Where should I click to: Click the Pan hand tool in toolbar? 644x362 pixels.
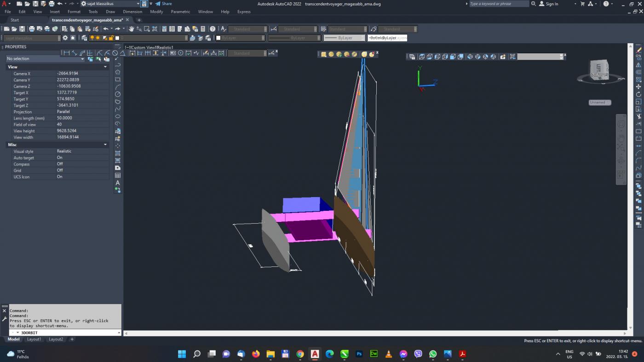(132, 29)
